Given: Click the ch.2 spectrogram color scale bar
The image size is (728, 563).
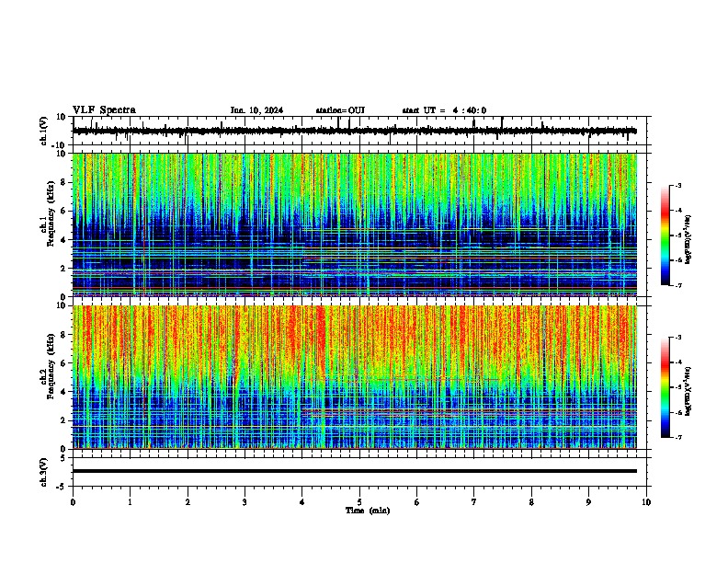Looking at the screenshot, I should tap(665, 387).
